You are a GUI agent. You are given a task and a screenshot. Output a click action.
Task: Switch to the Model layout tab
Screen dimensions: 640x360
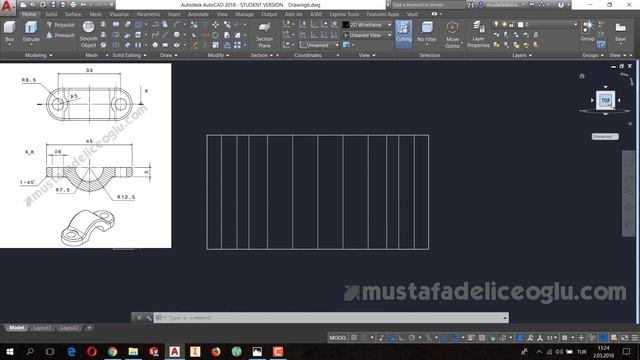[16, 328]
